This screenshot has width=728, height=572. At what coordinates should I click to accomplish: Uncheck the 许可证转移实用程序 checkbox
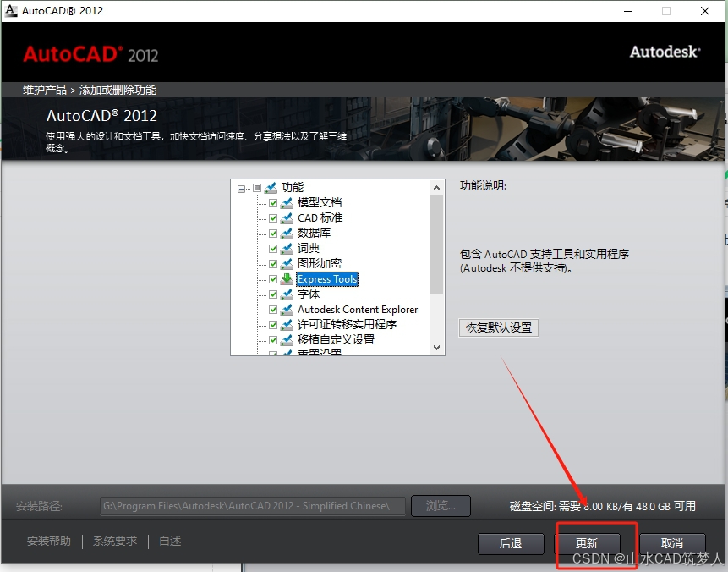click(273, 325)
